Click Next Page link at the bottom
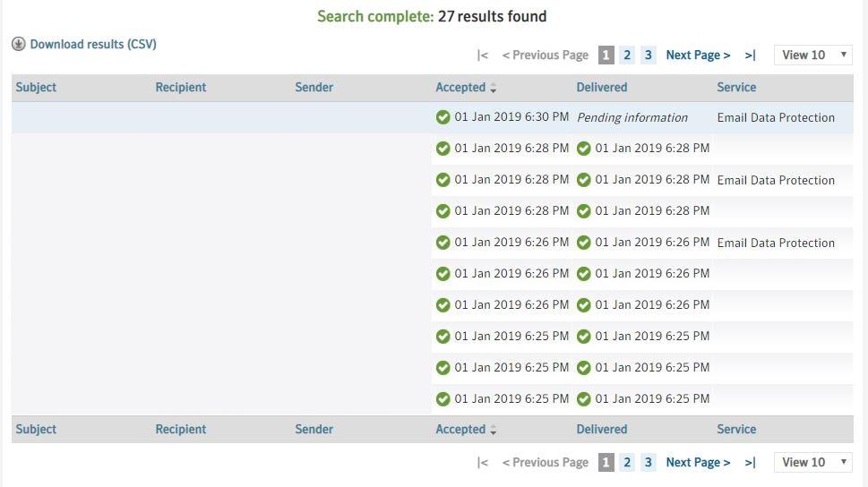 698,463
